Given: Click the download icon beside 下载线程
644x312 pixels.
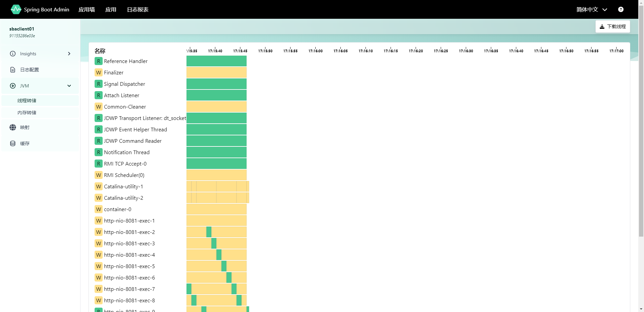Looking at the screenshot, I should [602, 26].
